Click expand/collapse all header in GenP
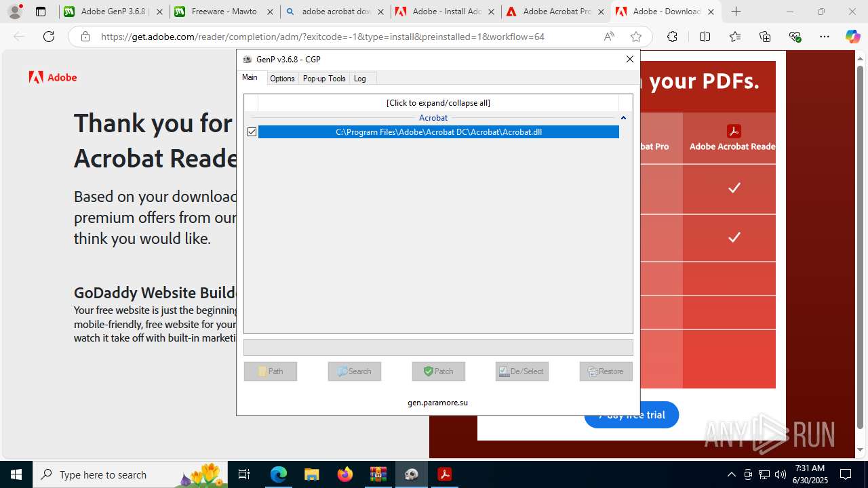The height and width of the screenshot is (488, 868). pos(438,103)
